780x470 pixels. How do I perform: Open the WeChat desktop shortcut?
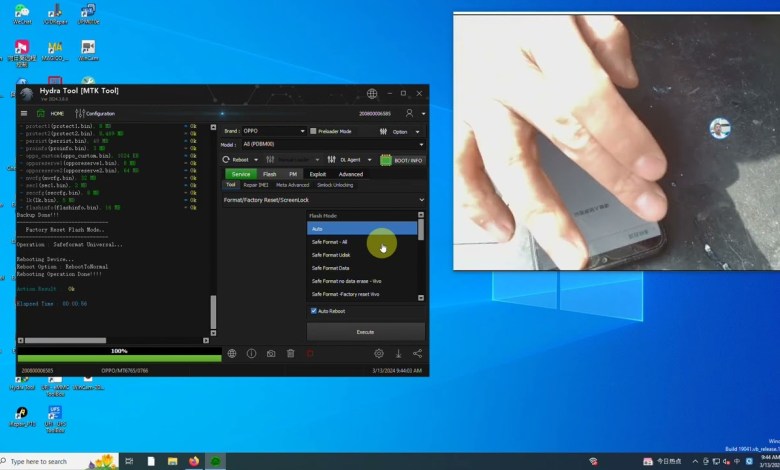22,14
